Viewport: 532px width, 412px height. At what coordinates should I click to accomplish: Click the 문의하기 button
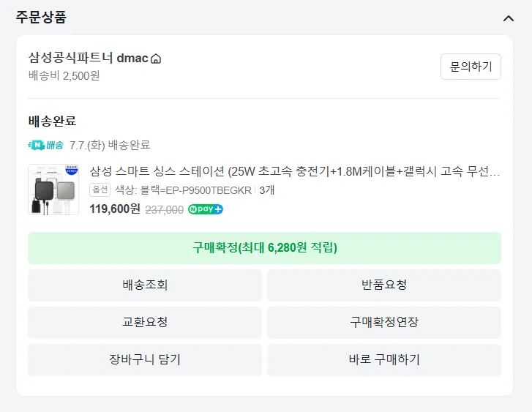pos(471,67)
